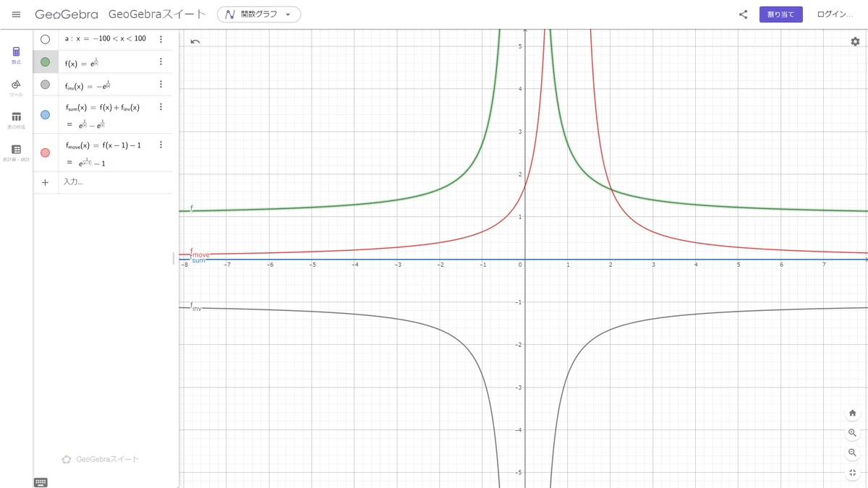868x488 pixels.
Task: Click the home standard view button
Action: click(x=852, y=414)
